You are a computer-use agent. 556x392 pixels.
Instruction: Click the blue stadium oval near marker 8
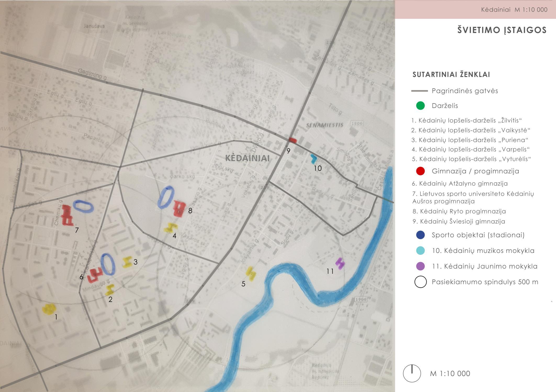166,197
